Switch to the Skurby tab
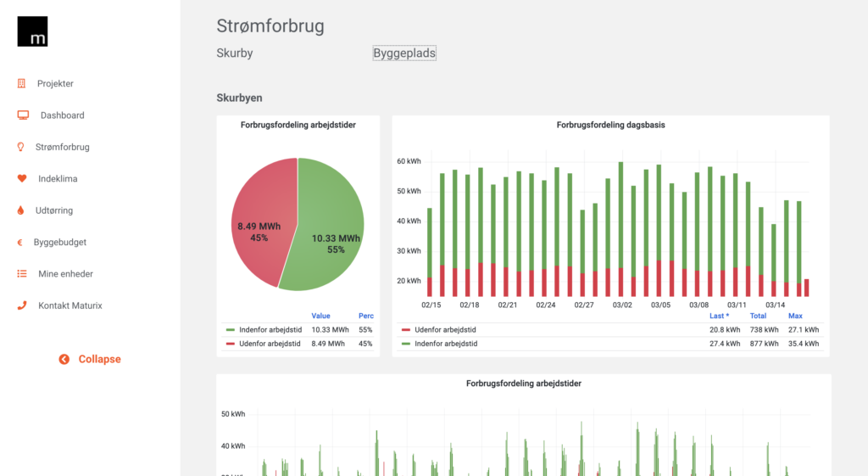Viewport: 868px width, 476px height. [235, 53]
